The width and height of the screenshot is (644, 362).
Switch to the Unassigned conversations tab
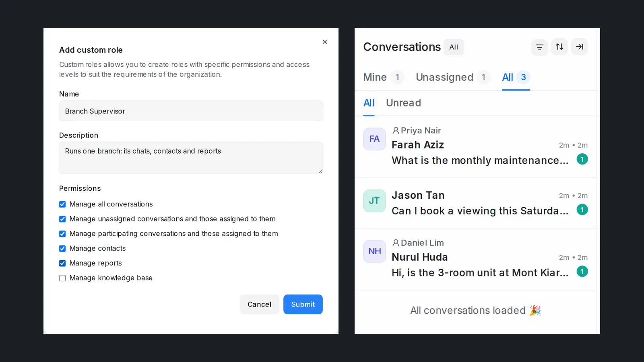tap(453, 77)
